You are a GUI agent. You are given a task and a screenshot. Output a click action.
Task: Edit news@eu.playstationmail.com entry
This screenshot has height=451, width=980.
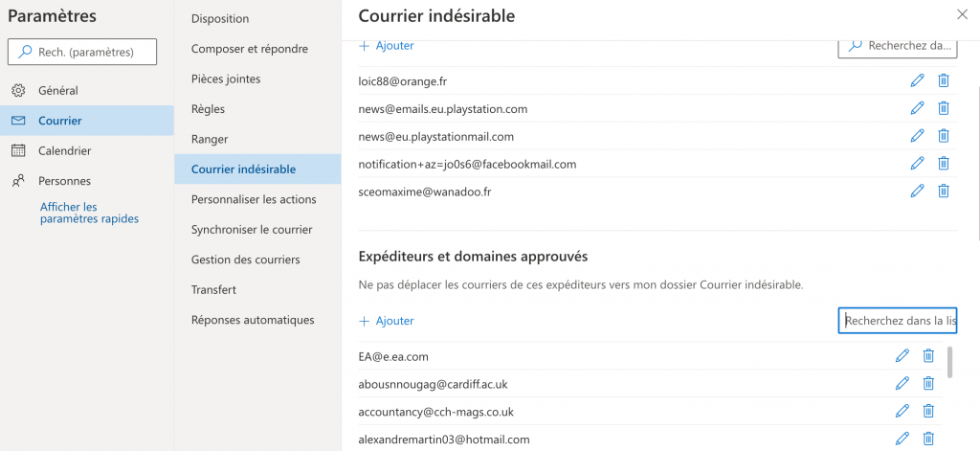coord(917,136)
